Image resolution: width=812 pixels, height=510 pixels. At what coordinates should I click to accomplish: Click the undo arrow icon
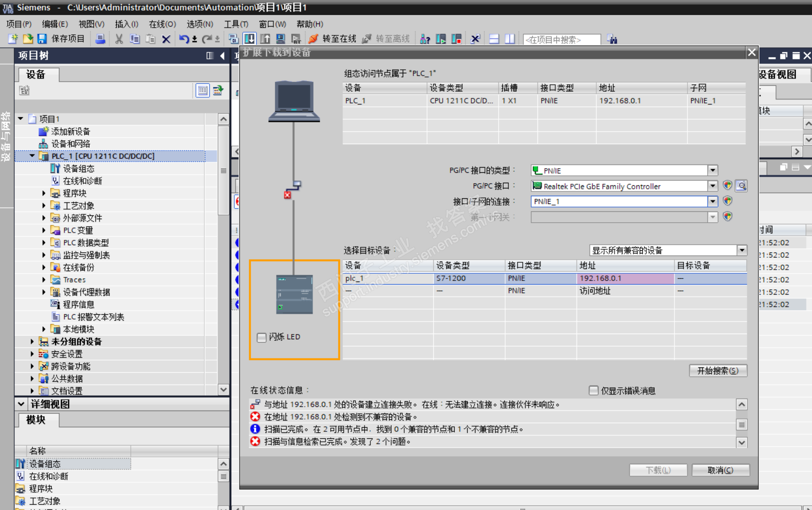point(184,39)
